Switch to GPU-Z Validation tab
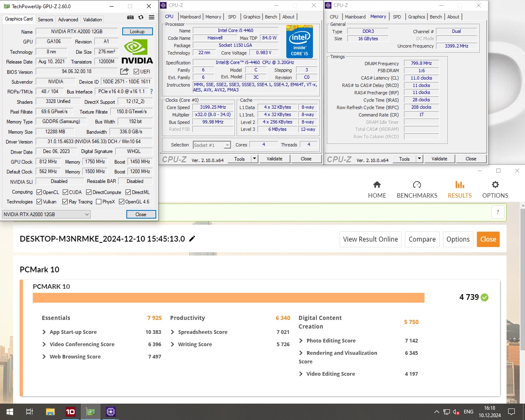Screen dimensions: 525x420 (92, 19)
